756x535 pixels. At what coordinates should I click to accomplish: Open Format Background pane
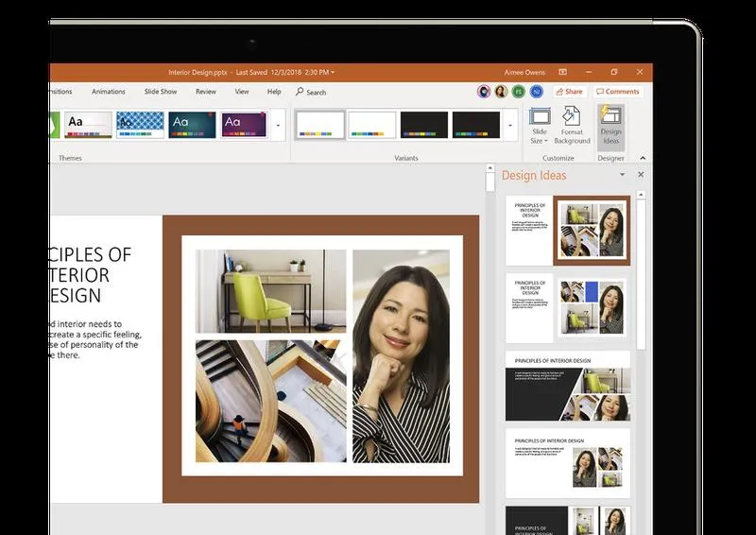(x=572, y=126)
